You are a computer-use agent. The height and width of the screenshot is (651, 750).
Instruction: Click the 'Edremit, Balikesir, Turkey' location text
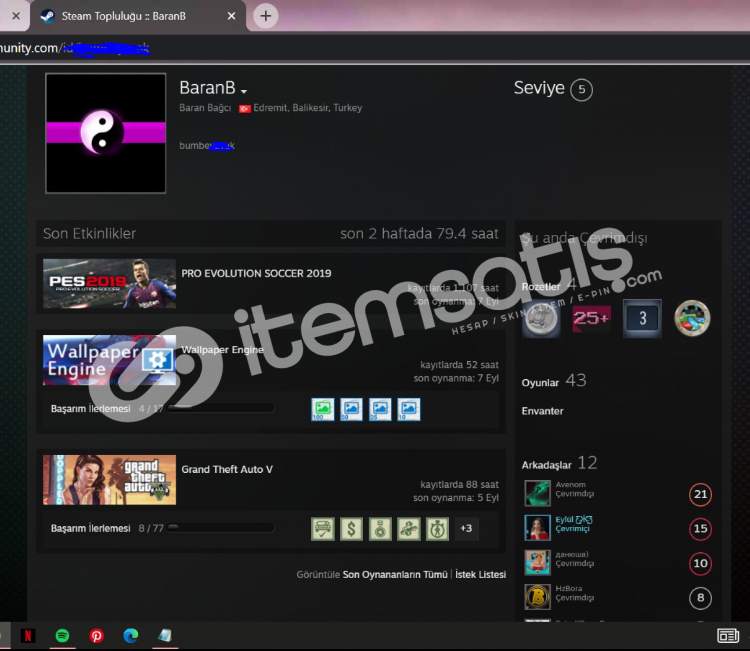tap(308, 108)
